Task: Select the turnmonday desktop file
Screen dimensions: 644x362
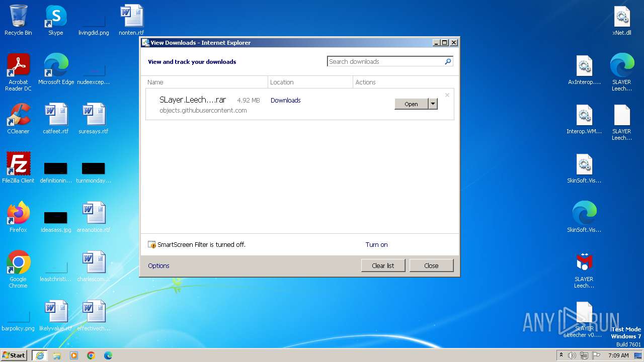Action: tap(94, 173)
